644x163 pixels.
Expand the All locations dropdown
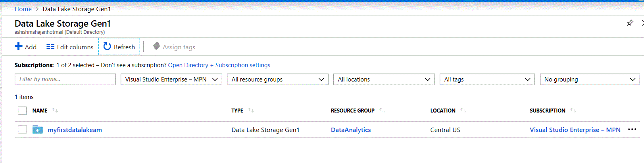coord(384,80)
